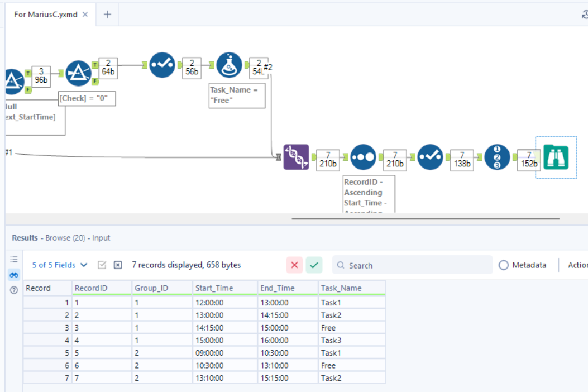The width and height of the screenshot is (588, 392).
Task: Click the select-all fields checkbox in Results toolbar
Action: coord(102,265)
